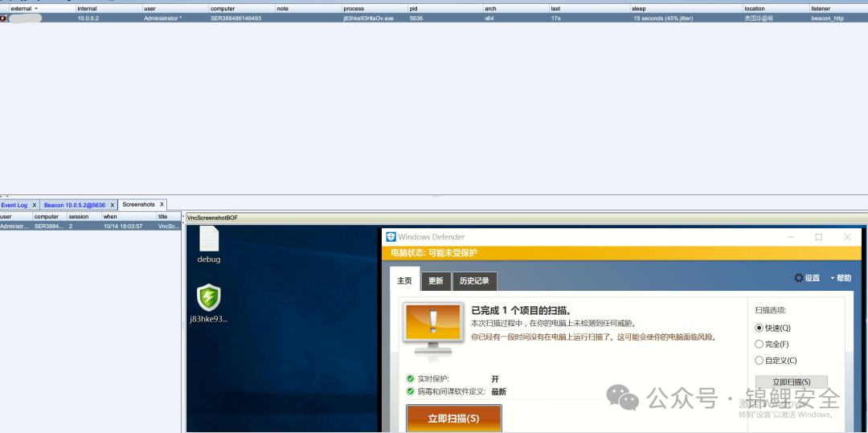Close the Screenshots tab
This screenshot has width=868, height=433.
[x=162, y=205]
